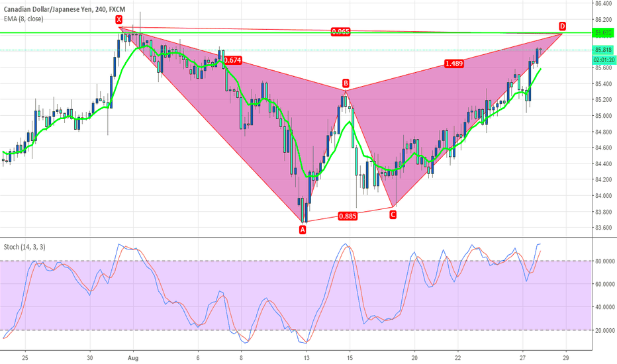Click the 80.0000 stochastic level label

605,261
